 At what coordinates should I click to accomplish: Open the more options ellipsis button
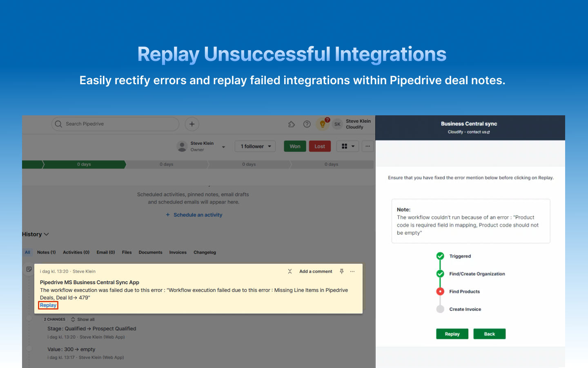coord(368,146)
